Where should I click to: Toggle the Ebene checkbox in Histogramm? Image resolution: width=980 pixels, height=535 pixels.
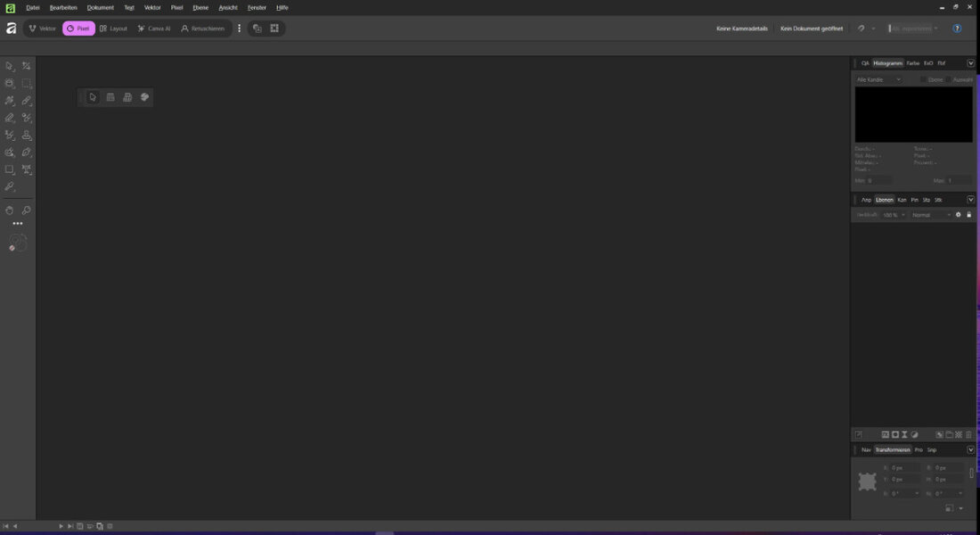[x=923, y=79]
